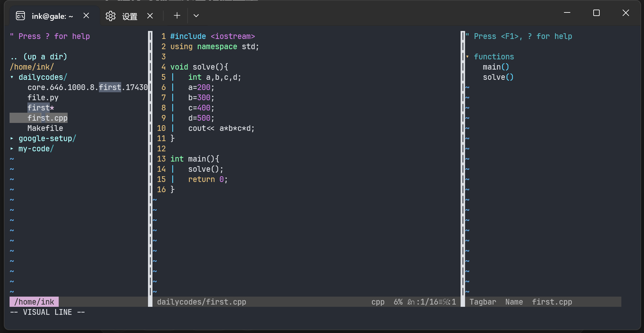Click the Name sort label in Tagbar status
Image resolution: width=644 pixels, height=333 pixels.
pos(514,302)
